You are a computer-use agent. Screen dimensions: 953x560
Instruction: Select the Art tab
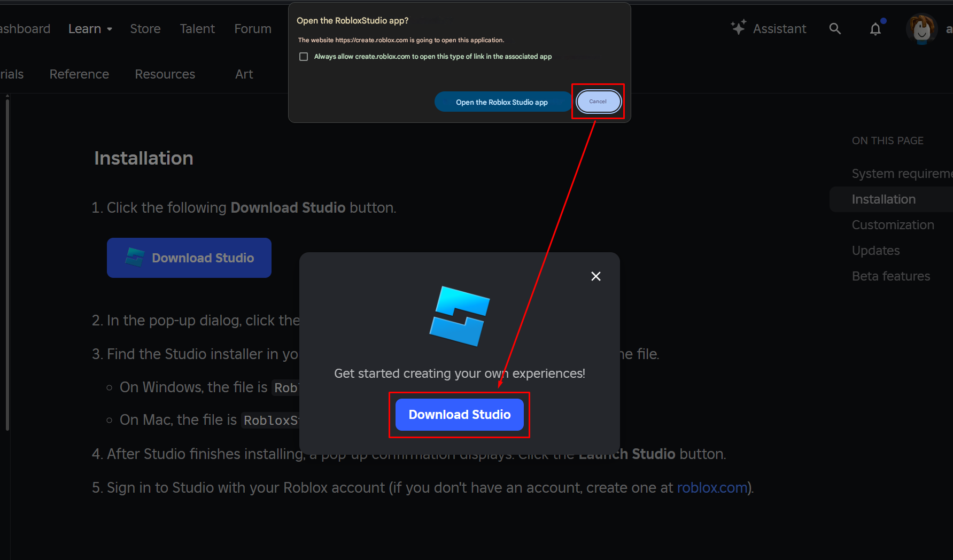point(244,74)
